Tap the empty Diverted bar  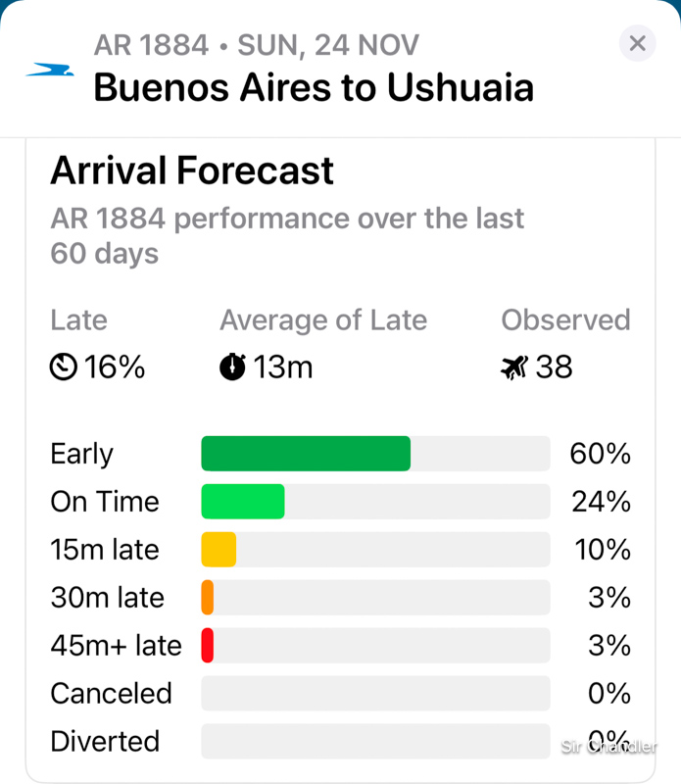375,742
